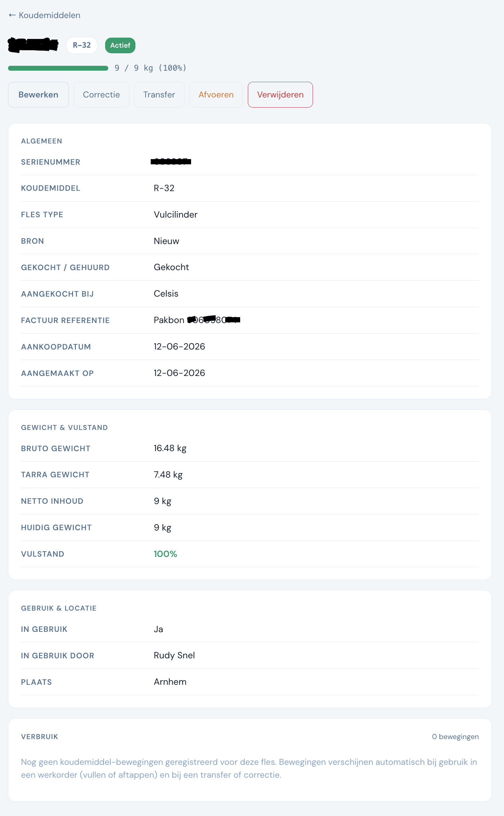Click the Vulcilinder fles type value
Screen dimensions: 504x816
175,214
